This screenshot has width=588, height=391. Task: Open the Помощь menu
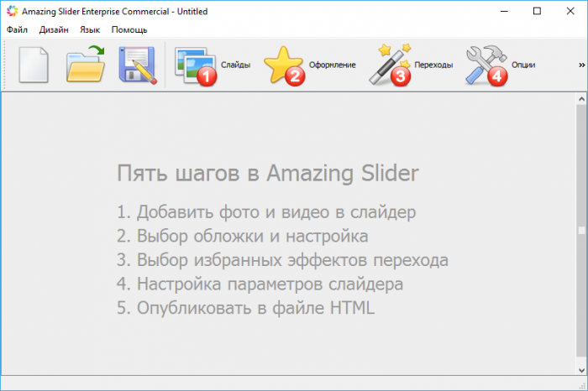(129, 29)
